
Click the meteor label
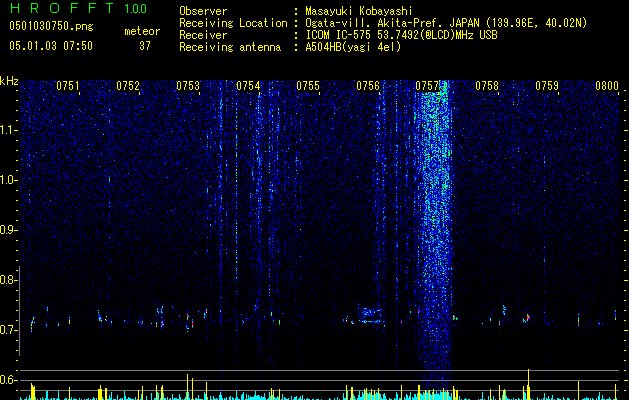tap(142, 31)
